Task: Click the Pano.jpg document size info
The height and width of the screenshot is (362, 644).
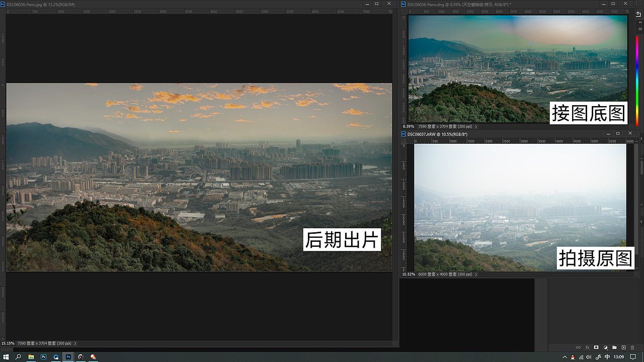Action: pos(44,343)
